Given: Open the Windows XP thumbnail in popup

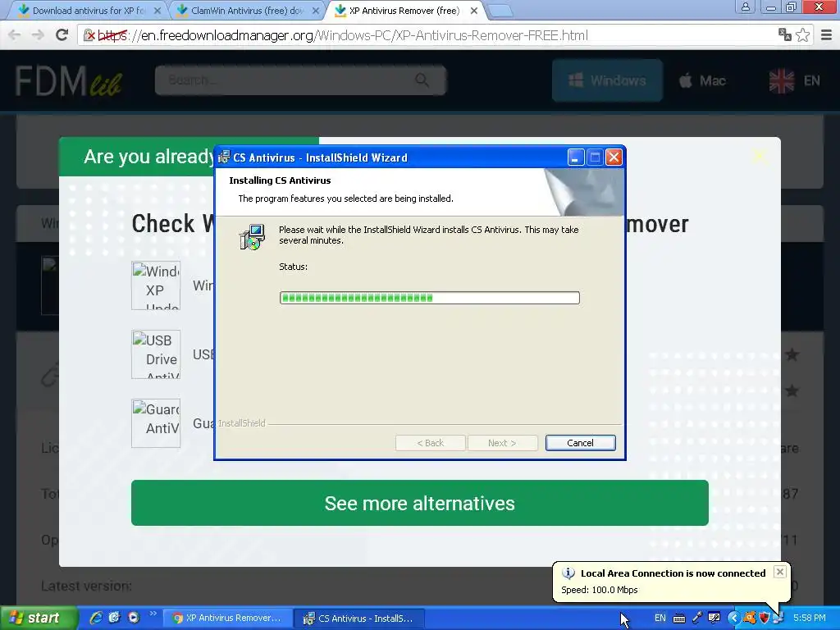Looking at the screenshot, I should tap(156, 285).
